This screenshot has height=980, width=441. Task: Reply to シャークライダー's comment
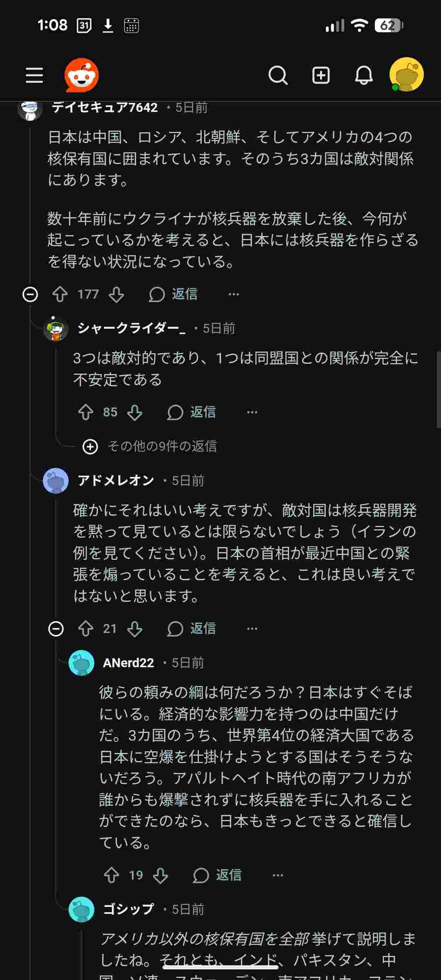192,412
